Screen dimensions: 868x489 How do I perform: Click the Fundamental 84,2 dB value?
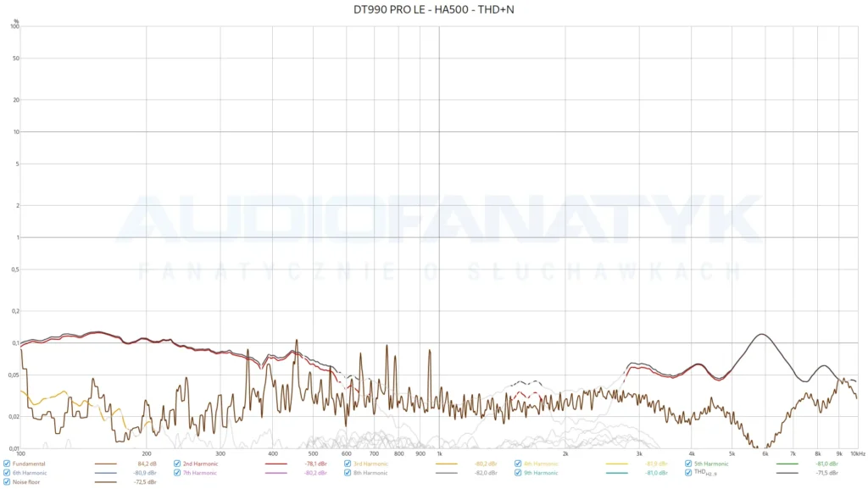[147, 464]
